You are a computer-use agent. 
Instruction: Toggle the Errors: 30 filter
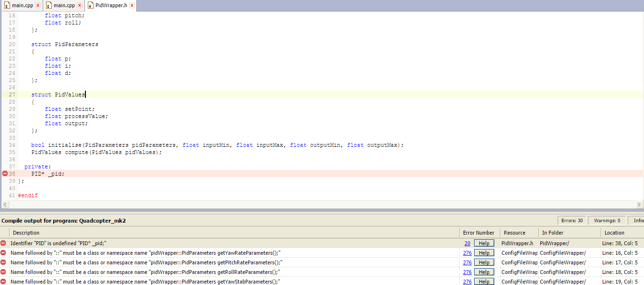click(572, 221)
